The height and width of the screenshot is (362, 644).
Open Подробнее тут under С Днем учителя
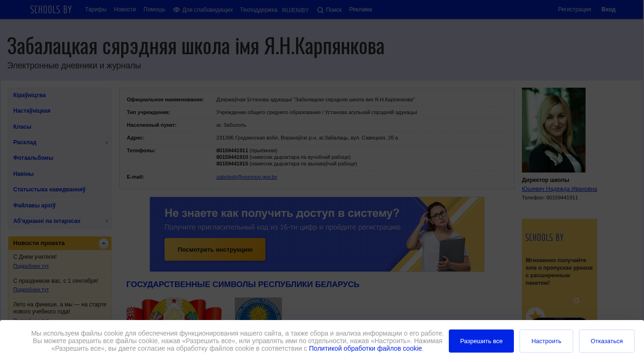[31, 266]
